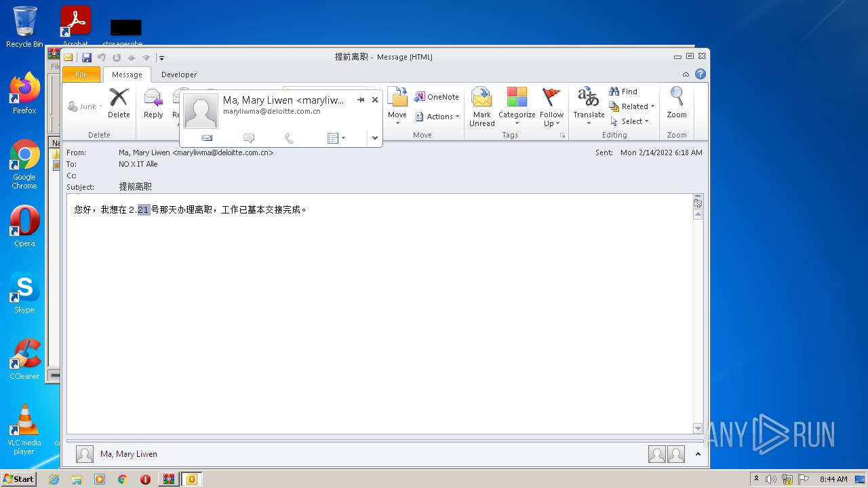Launch CCleaner from the desktop
The height and width of the screenshot is (488, 868).
click(24, 359)
